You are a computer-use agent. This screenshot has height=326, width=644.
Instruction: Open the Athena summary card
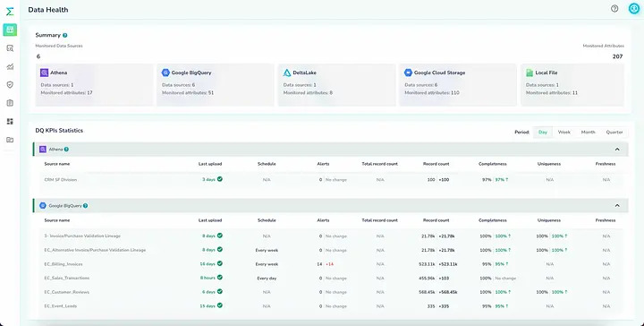tap(94, 85)
